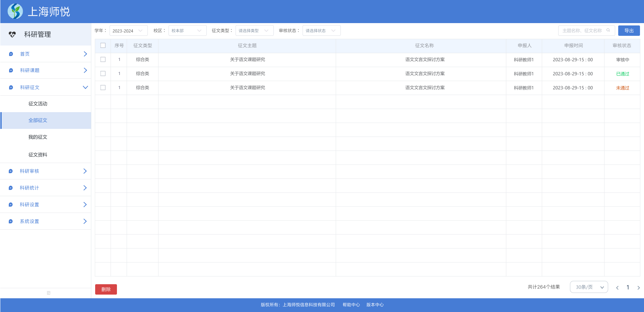Open 征文活动 submenu item
The image size is (644, 312).
click(x=38, y=104)
